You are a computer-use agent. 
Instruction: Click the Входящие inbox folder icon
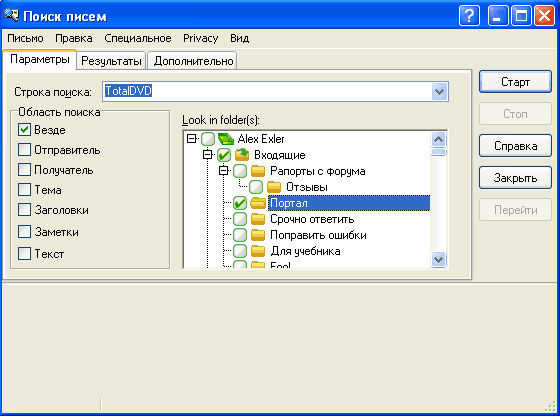point(242,155)
